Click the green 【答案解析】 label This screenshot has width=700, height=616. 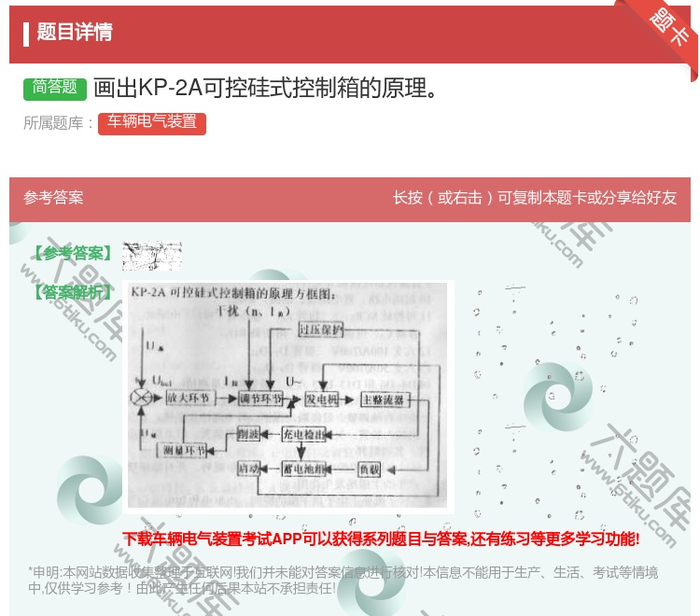pyautogui.click(x=72, y=293)
